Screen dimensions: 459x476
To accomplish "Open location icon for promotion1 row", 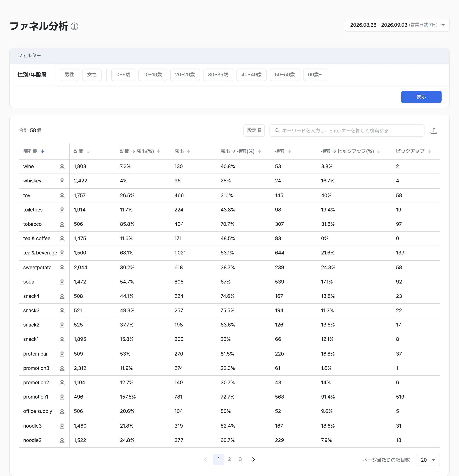I will click(62, 397).
